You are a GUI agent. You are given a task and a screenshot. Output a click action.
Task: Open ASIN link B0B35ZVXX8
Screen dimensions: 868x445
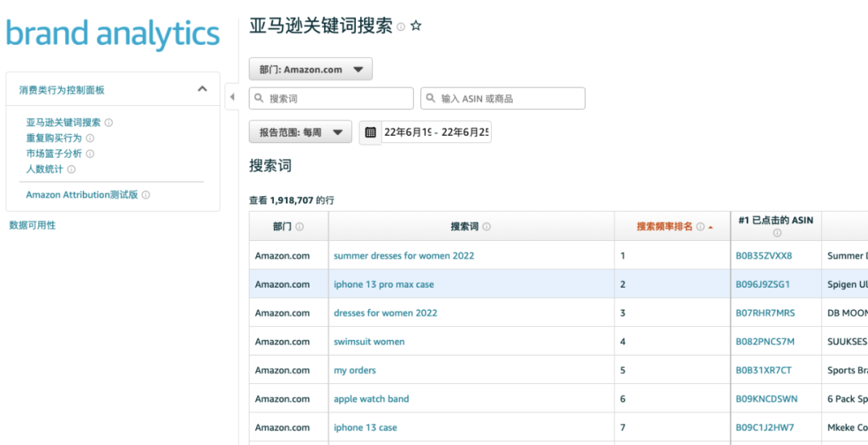tap(764, 255)
